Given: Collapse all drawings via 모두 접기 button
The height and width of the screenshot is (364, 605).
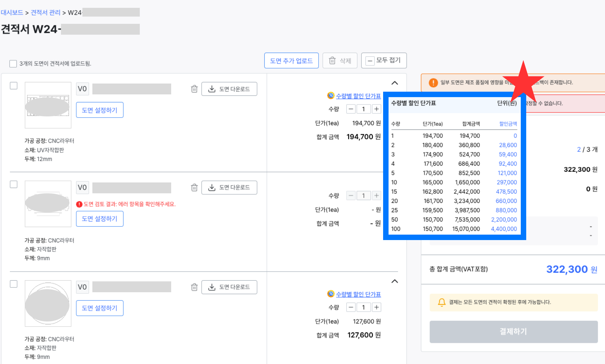Looking at the screenshot, I should point(384,60).
